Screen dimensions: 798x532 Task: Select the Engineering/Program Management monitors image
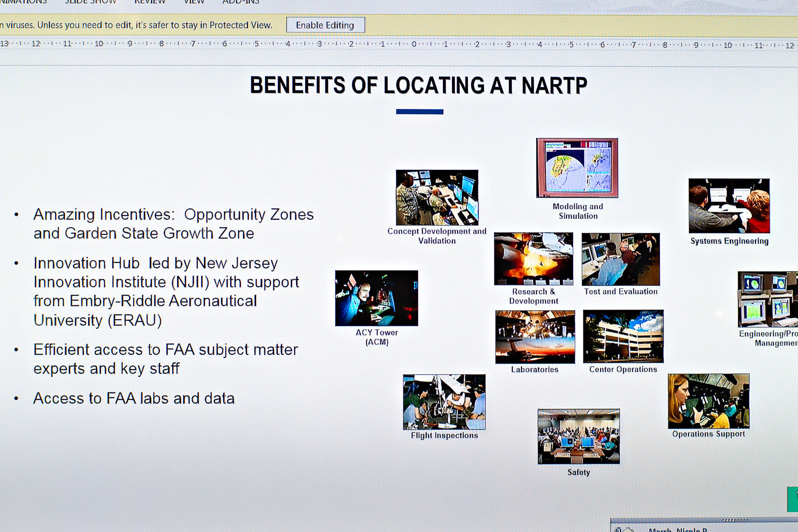pyautogui.click(x=768, y=299)
